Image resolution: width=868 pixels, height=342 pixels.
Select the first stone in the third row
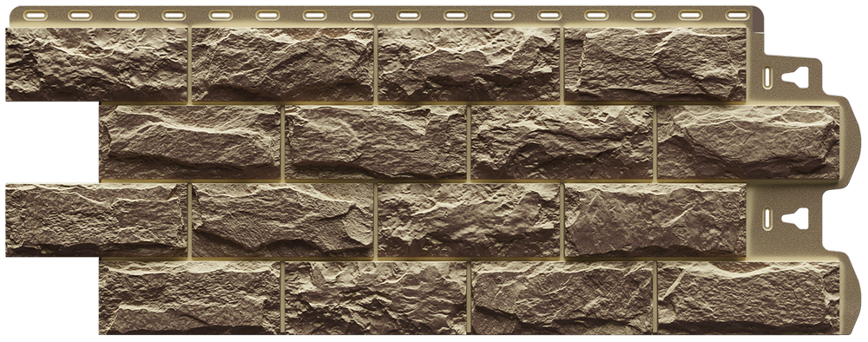(96, 220)
